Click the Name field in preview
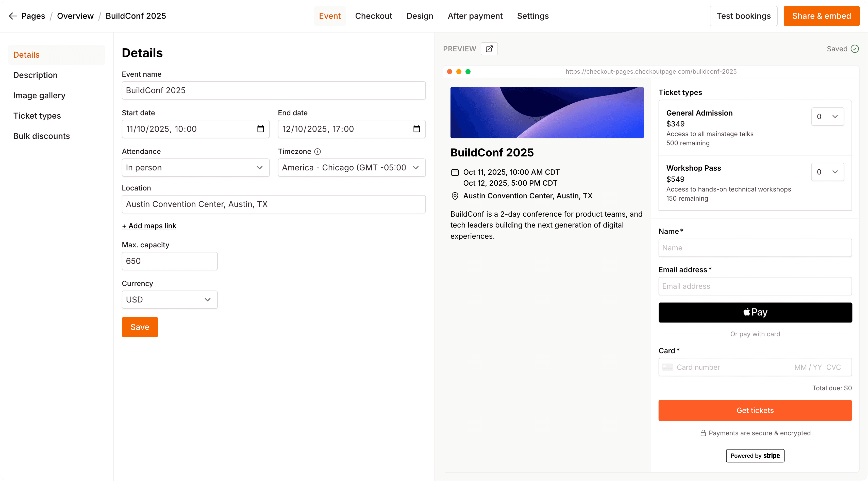The height and width of the screenshot is (481, 868). coord(755,248)
